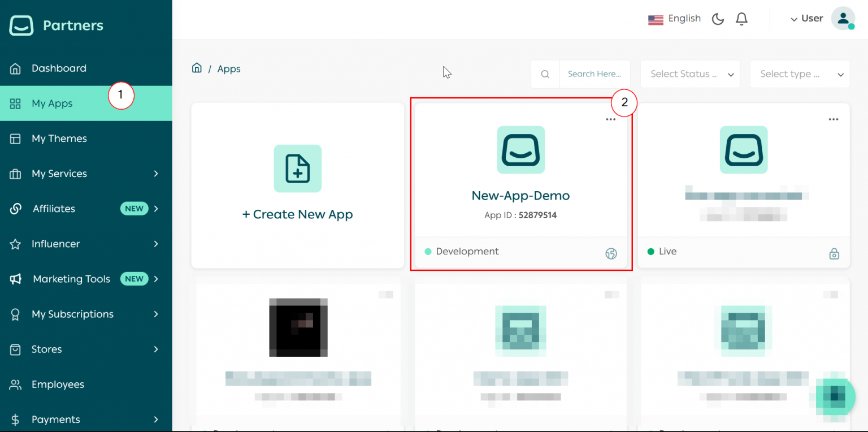868x432 pixels.
Task: Click the US flag icon
Action: click(656, 20)
